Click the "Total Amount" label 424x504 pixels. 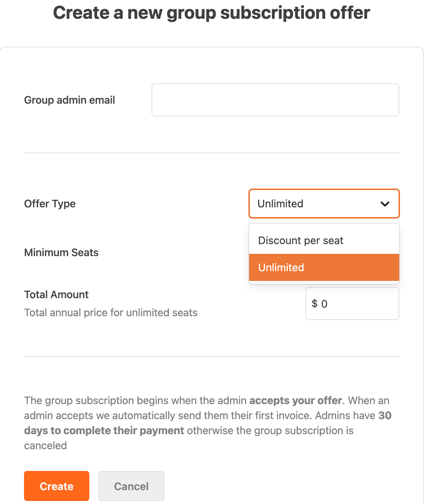click(x=56, y=294)
